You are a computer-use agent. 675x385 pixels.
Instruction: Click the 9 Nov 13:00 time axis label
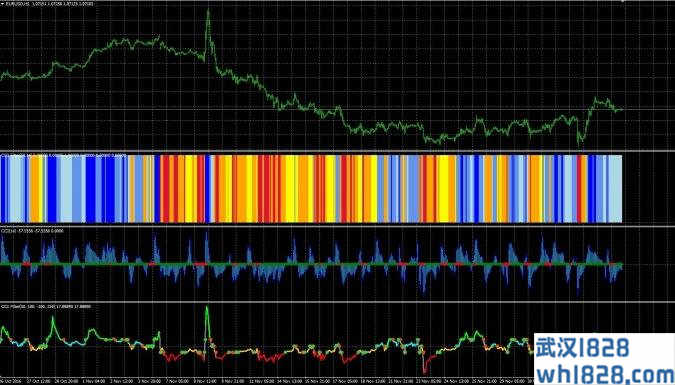(x=203, y=381)
